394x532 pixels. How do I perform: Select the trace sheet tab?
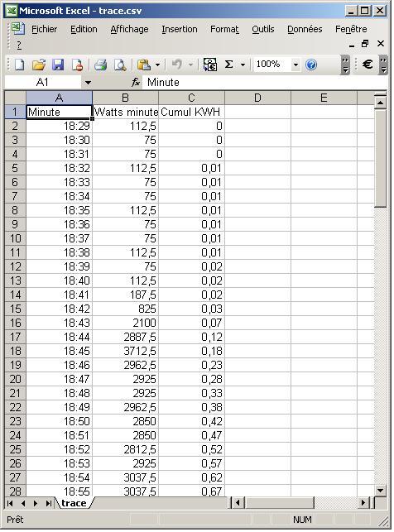(x=74, y=503)
